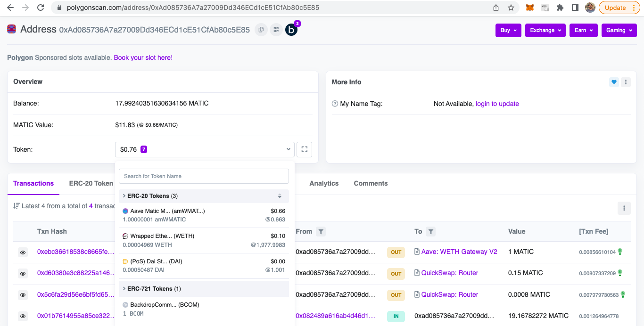This screenshot has width=644, height=326.
Task: Open the transactions table options menu
Action: click(x=624, y=208)
